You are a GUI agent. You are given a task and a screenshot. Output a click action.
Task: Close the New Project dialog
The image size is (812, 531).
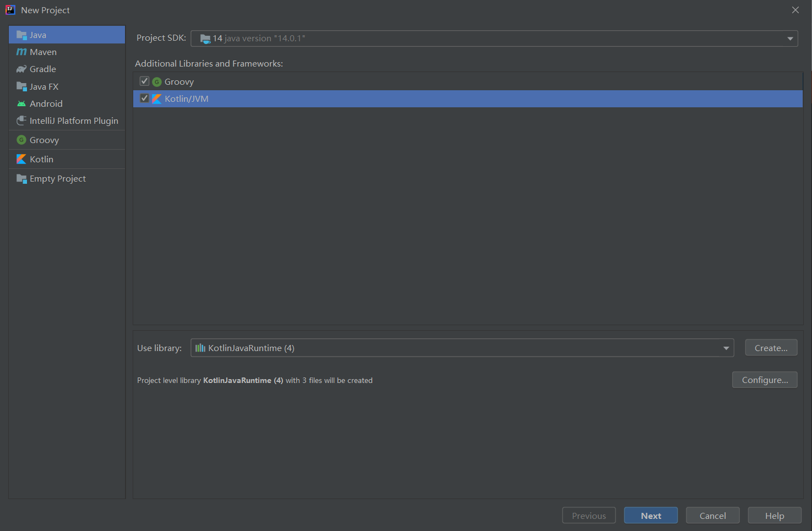coord(795,10)
